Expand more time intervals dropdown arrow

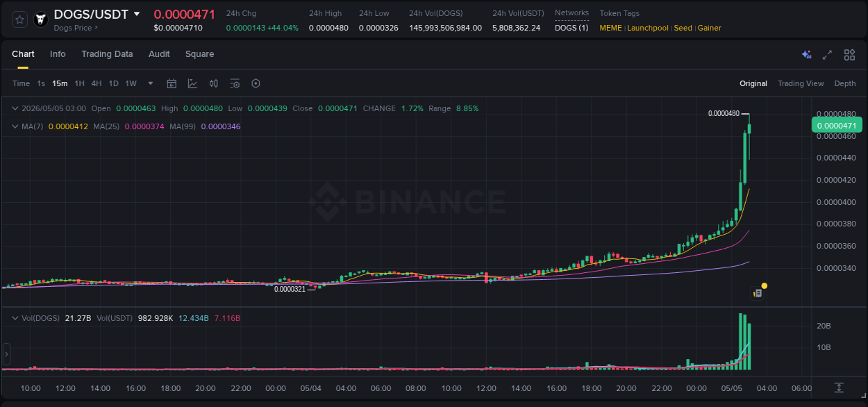(x=151, y=83)
